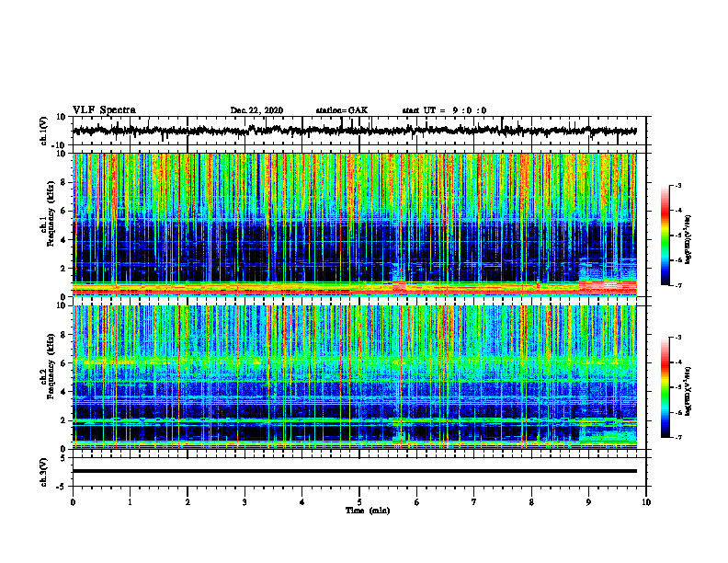Click the "2" kHz tick on ch.2 frequency axis
The width and height of the screenshot is (728, 563).
[x=63, y=420]
